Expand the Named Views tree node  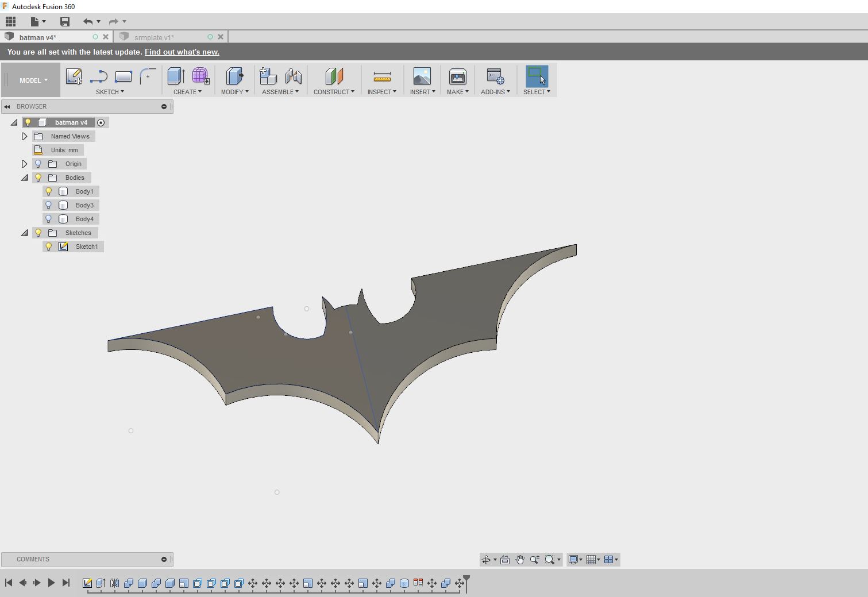pos(24,136)
